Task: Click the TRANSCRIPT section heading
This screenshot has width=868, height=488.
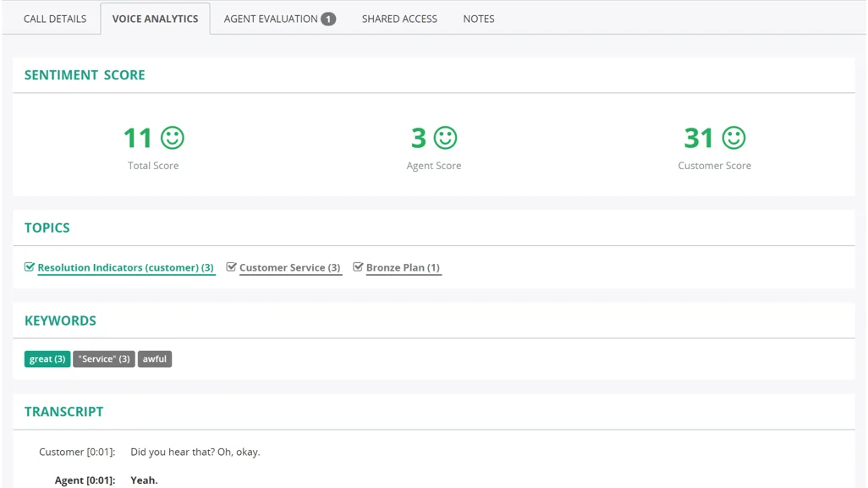Action: point(63,411)
